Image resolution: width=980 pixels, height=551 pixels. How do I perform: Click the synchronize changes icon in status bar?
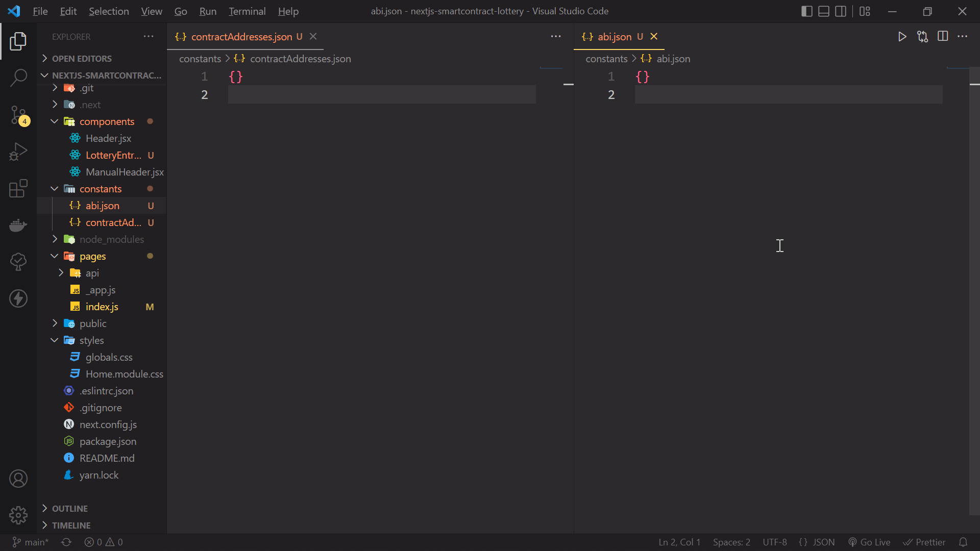coord(66,542)
